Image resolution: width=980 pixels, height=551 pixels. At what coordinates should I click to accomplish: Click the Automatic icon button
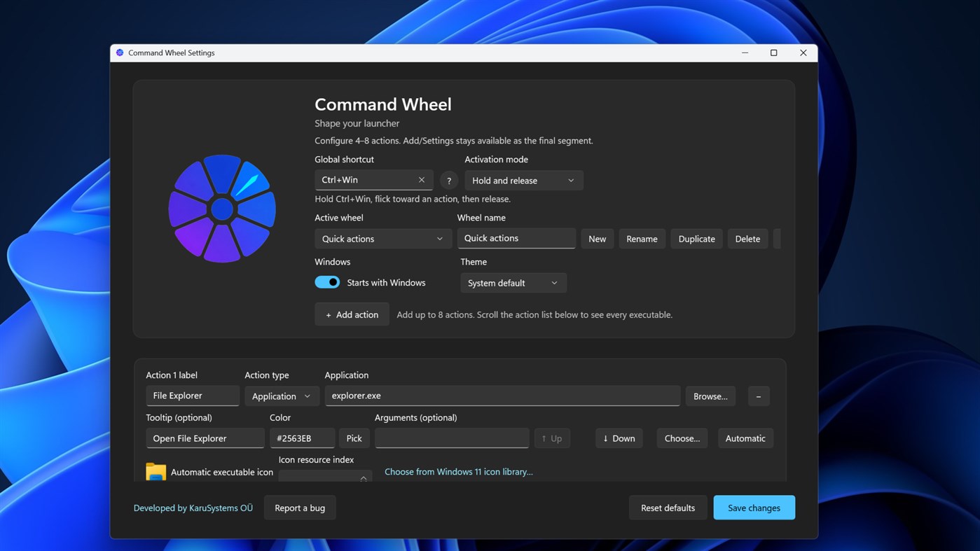(745, 438)
